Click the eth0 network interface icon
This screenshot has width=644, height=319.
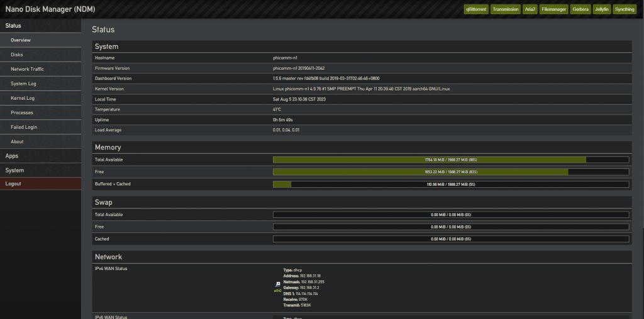point(277,285)
